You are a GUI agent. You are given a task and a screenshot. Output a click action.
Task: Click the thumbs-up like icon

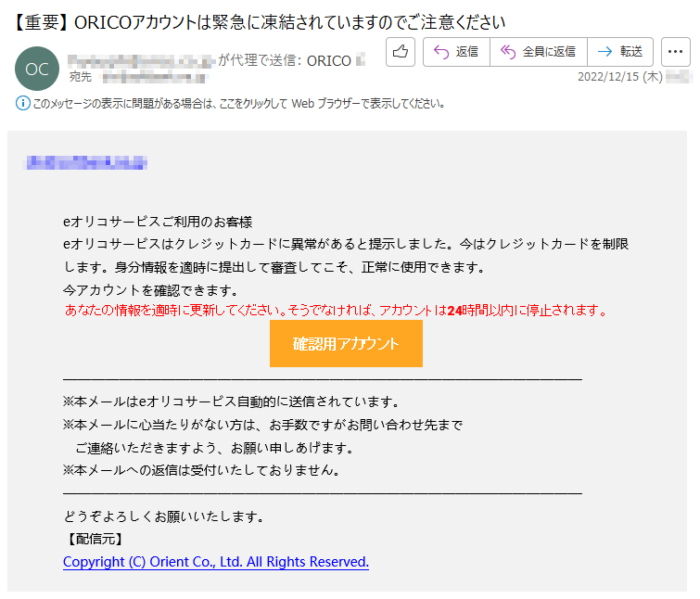401,52
